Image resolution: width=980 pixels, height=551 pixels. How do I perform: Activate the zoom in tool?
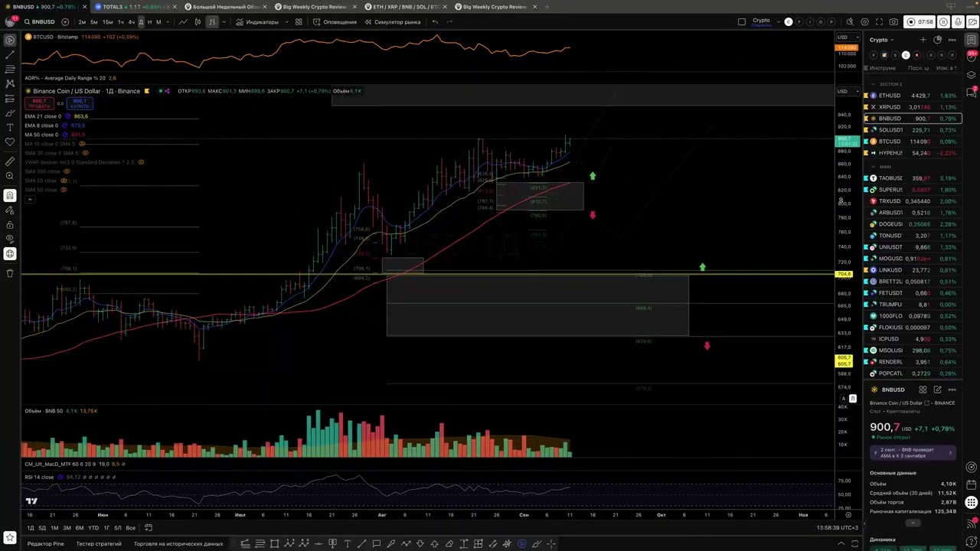tap(10, 176)
